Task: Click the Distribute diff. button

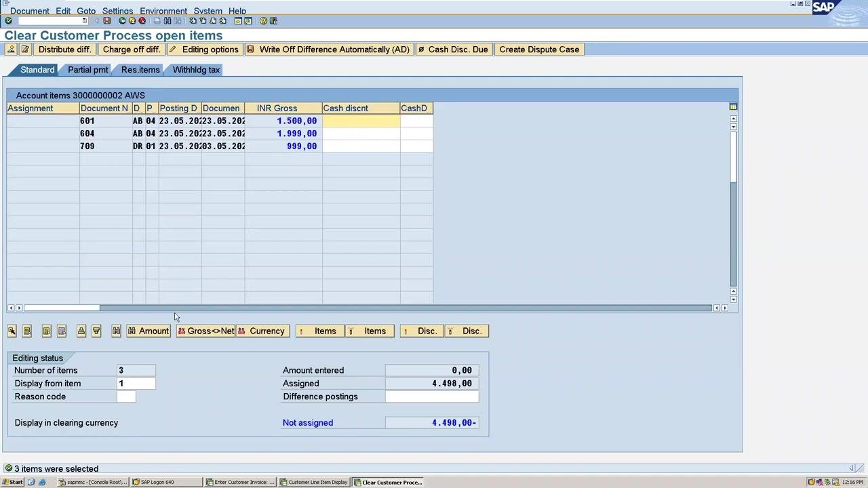Action: coord(64,49)
